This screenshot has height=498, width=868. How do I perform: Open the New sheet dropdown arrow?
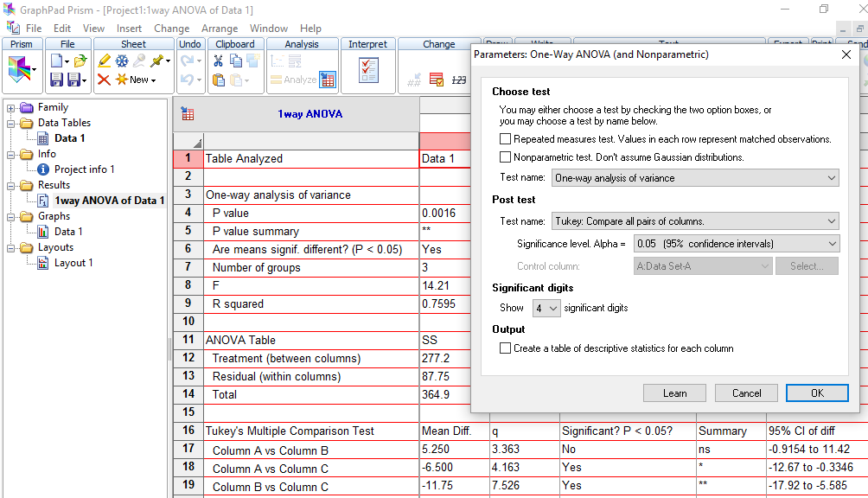tap(153, 80)
